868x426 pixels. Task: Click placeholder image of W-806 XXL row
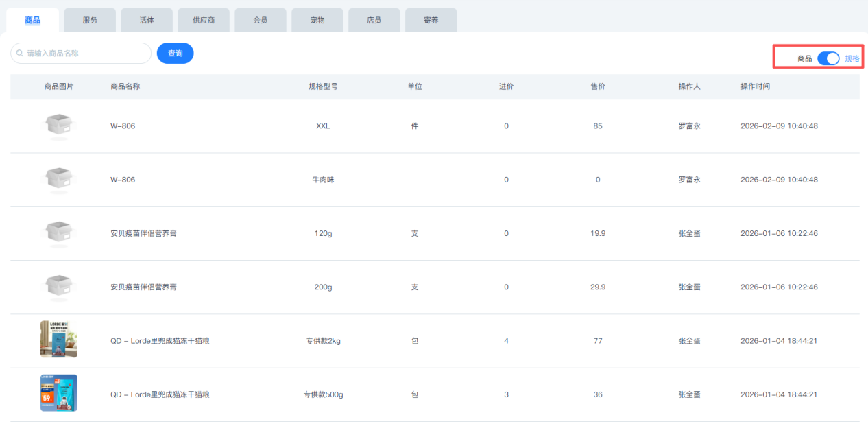(x=59, y=126)
